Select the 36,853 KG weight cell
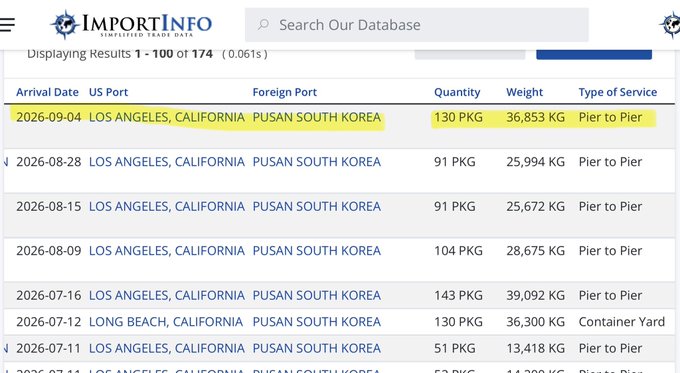Viewport: 680px width, 373px height. tap(536, 117)
